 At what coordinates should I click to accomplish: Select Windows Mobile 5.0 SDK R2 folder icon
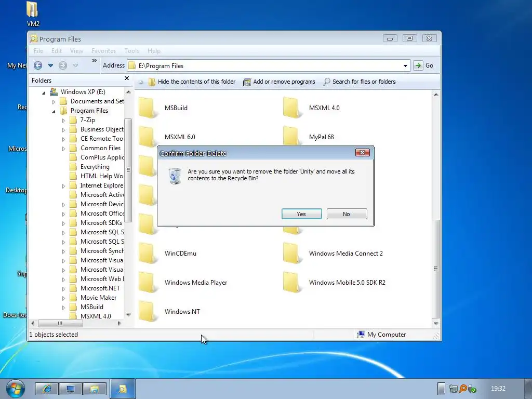[291, 283]
